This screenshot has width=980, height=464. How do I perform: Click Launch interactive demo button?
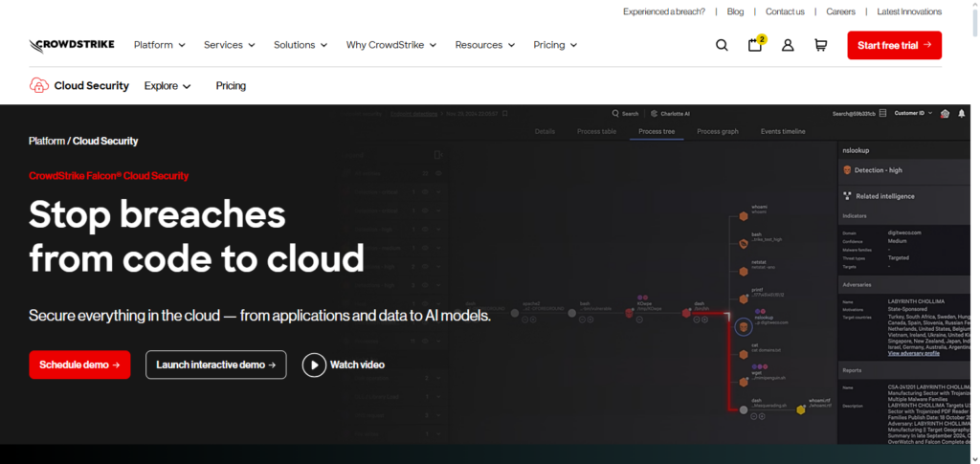[x=215, y=365]
